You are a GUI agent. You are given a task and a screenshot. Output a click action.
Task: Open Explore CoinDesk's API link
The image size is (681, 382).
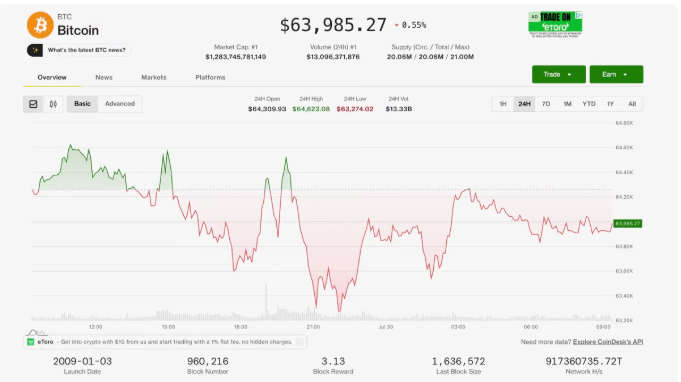coord(608,342)
